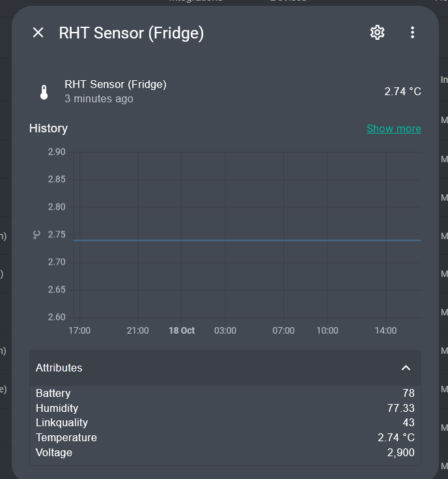Collapse the Attributes section chevron
The image size is (448, 479).
pyautogui.click(x=406, y=368)
